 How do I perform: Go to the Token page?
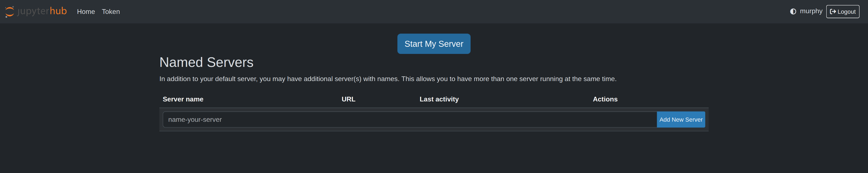tap(111, 12)
